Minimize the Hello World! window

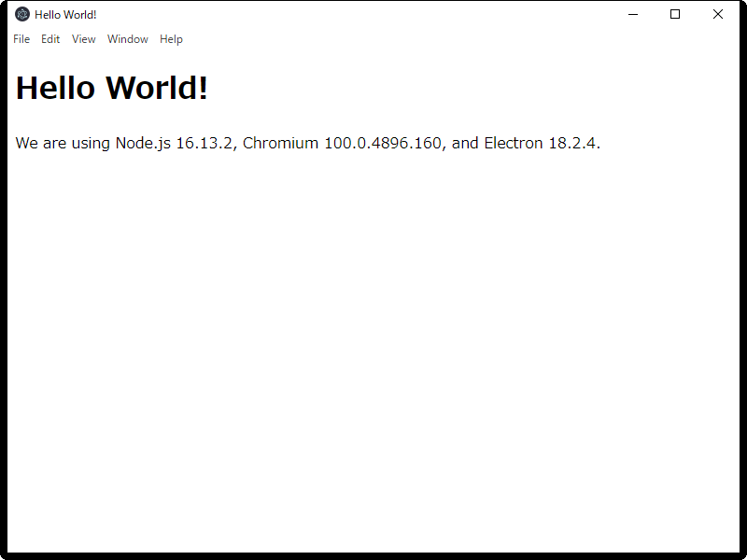click(x=633, y=14)
